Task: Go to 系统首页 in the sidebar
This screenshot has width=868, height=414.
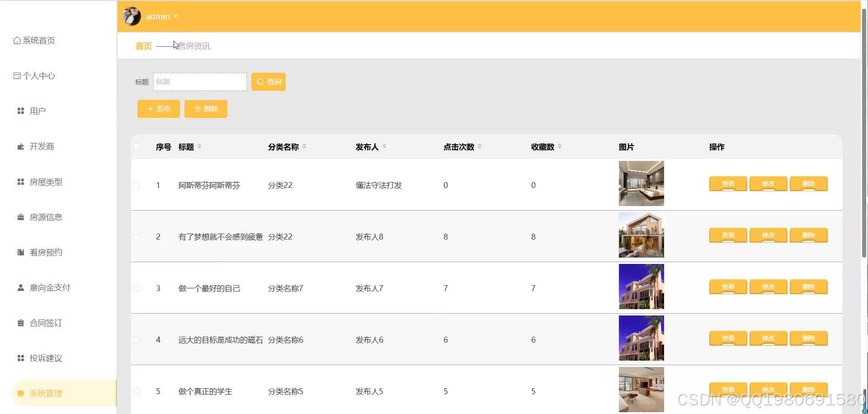Action: point(34,41)
